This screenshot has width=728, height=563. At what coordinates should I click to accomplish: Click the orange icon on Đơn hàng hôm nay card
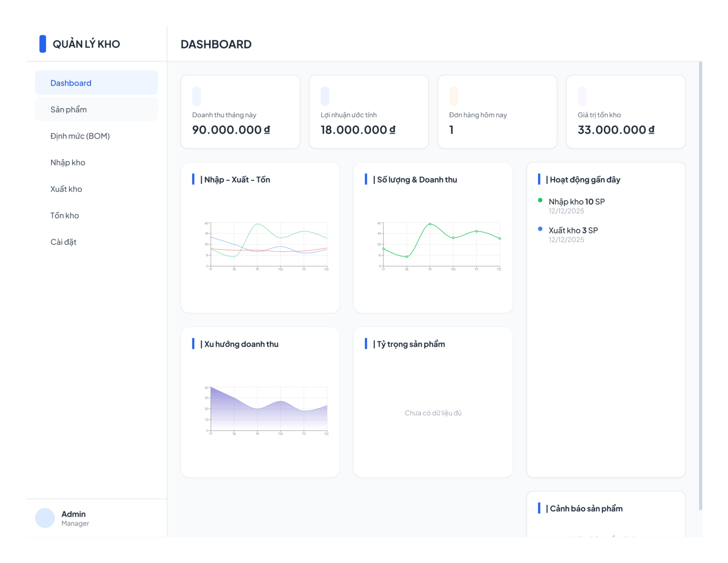click(x=454, y=96)
